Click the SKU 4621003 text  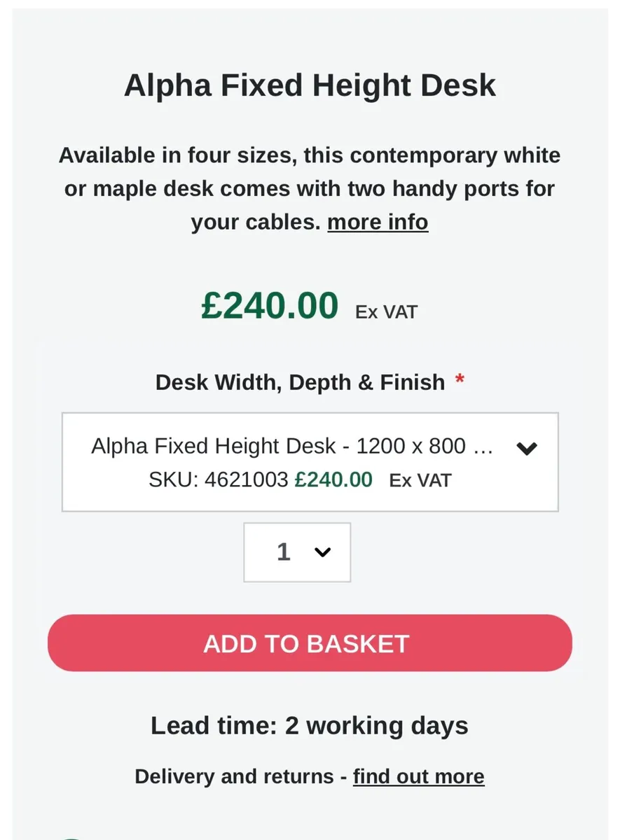[x=219, y=480]
